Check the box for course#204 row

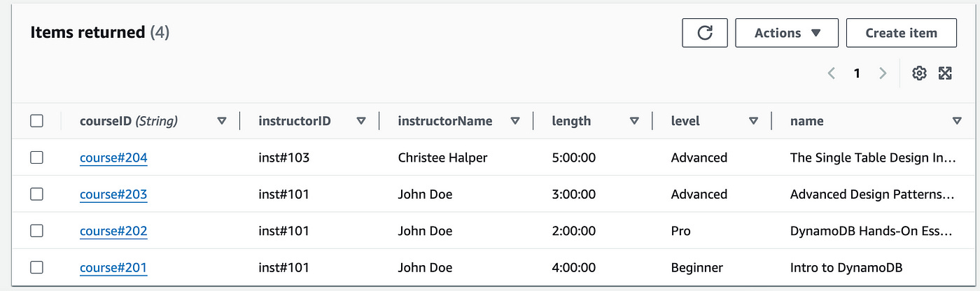click(37, 157)
